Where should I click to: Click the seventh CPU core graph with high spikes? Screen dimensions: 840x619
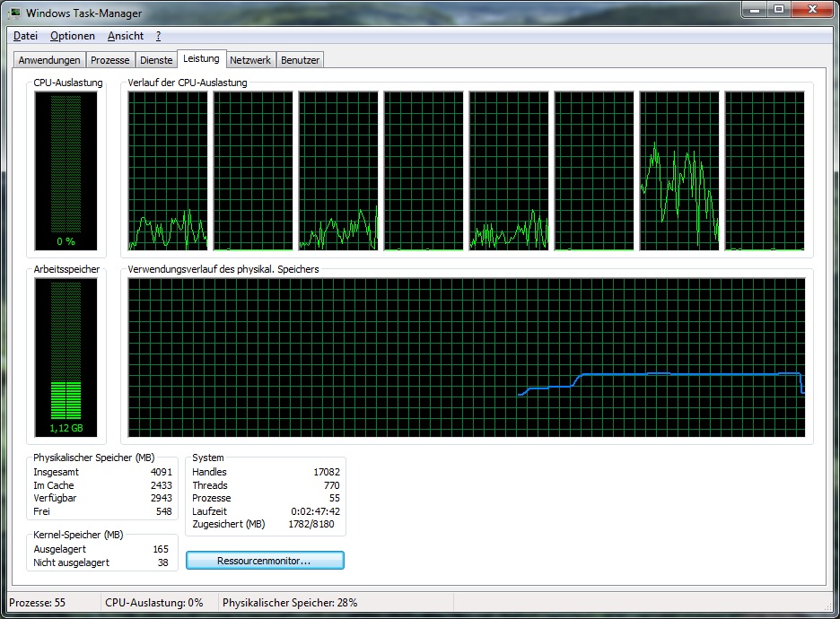pyautogui.click(x=679, y=170)
